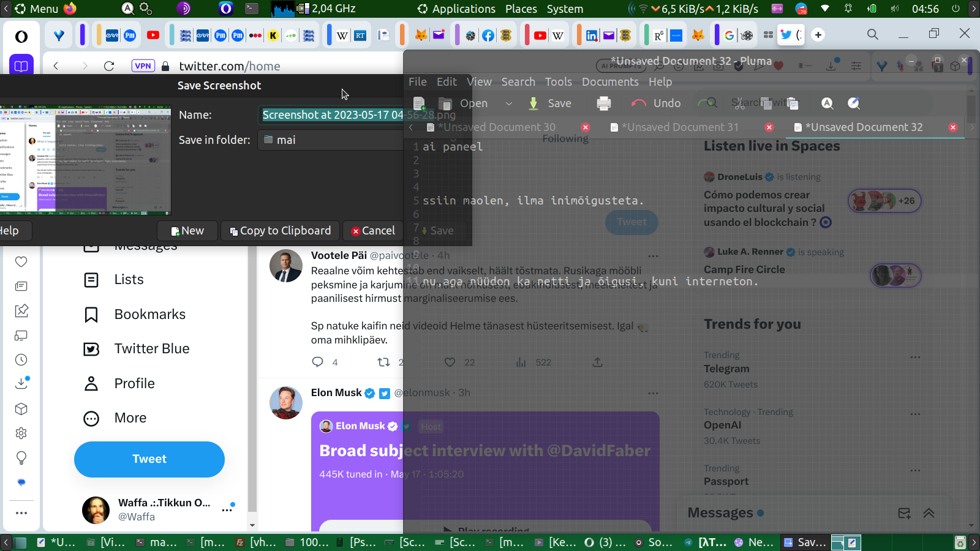This screenshot has width=980, height=551.
Task: Cancel the Save Screenshot dialog
Action: pos(373,231)
